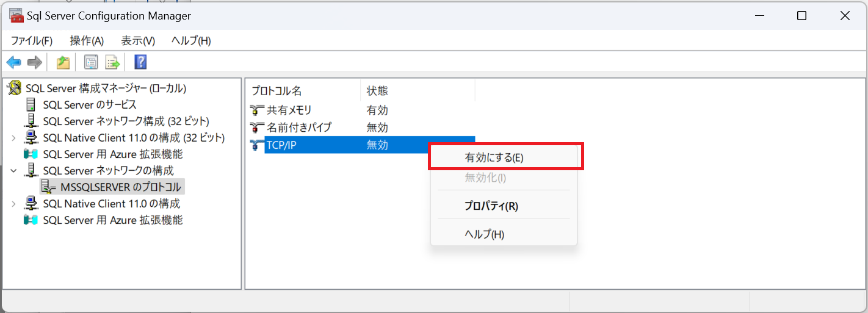Click the SQL Server 構成マネージャー root icon
This screenshot has width=868, height=313.
(14, 88)
